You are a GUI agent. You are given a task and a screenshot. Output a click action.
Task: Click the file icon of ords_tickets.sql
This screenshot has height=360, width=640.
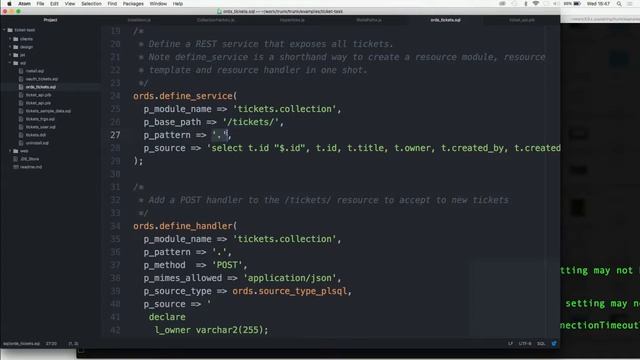[x=21, y=87]
